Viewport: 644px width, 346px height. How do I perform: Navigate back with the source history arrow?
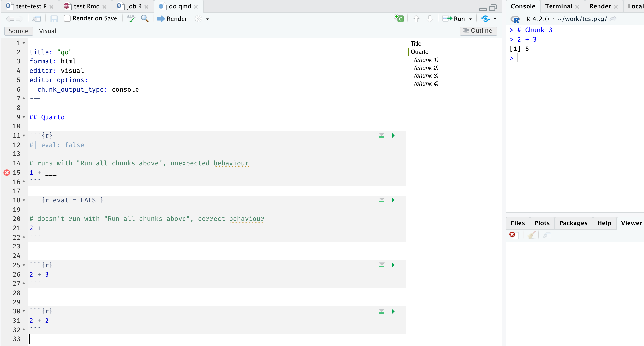[9, 19]
